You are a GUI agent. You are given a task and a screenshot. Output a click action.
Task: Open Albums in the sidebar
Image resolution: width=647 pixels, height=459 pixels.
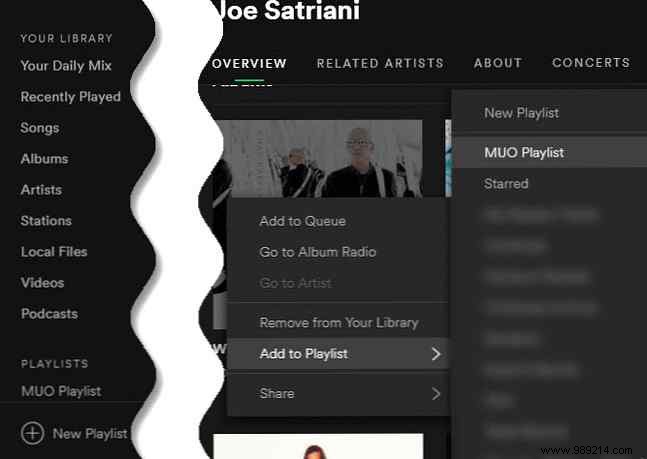[44, 159]
